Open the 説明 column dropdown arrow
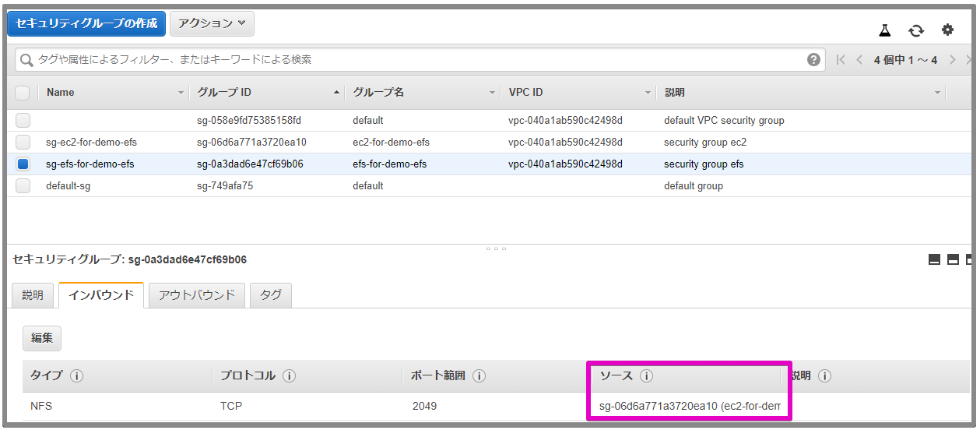The height and width of the screenshot is (430, 980). click(x=937, y=93)
